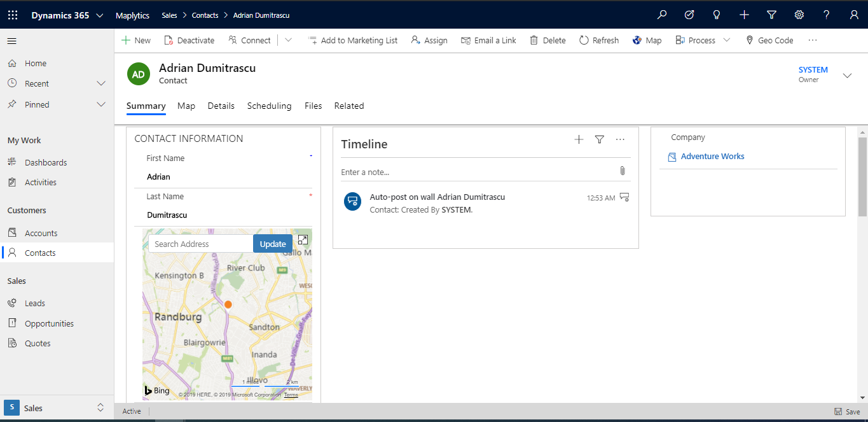Image resolution: width=868 pixels, height=422 pixels.
Task: Collapse the site map hamburger menu
Action: point(11,41)
